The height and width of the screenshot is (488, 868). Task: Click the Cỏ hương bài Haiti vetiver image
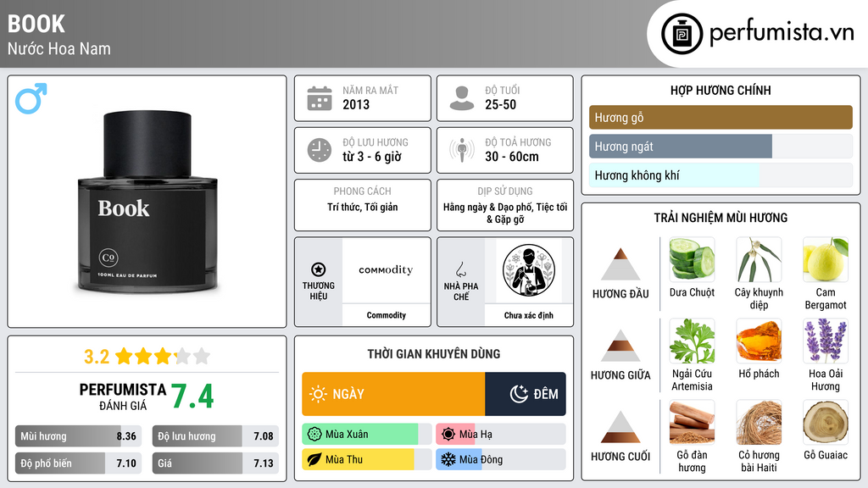tap(759, 422)
